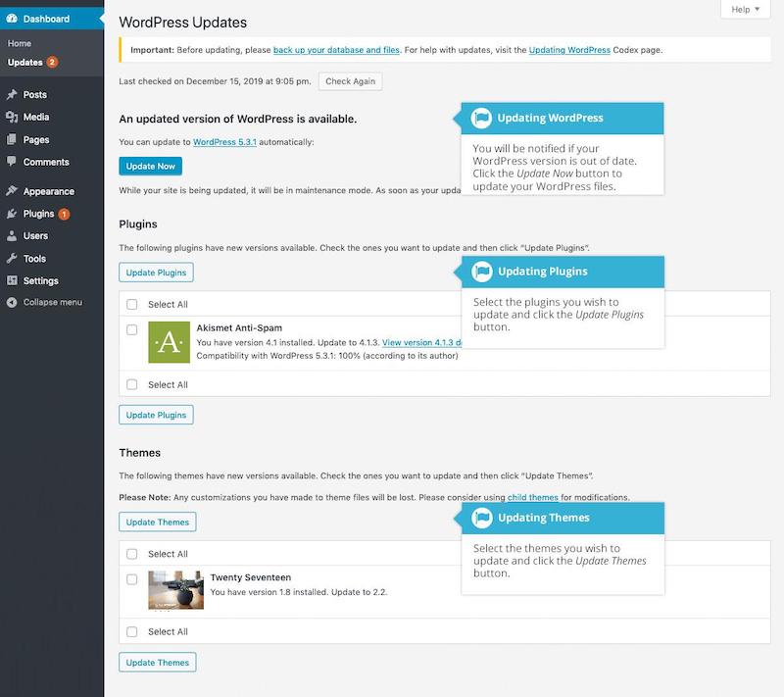Collapse the admin sidebar menu

click(x=52, y=302)
